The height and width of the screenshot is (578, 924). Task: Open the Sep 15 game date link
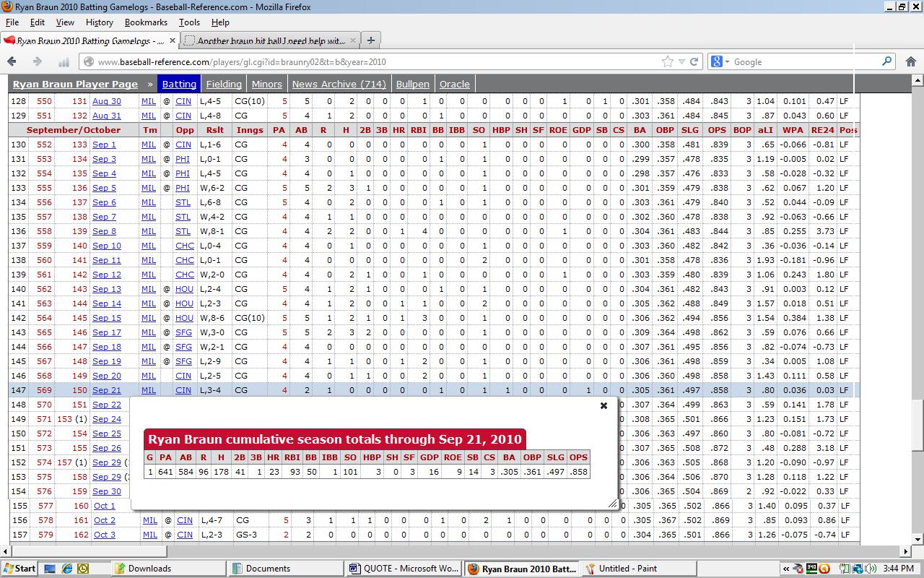(107, 318)
